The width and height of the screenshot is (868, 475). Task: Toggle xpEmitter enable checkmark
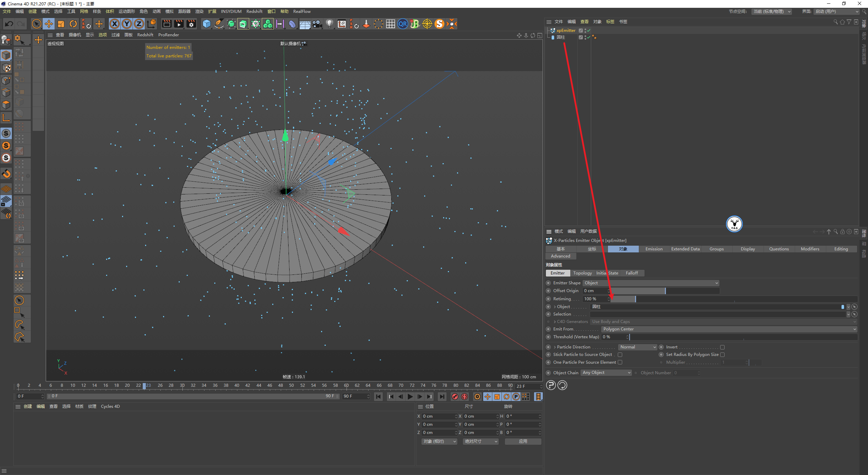(x=589, y=30)
